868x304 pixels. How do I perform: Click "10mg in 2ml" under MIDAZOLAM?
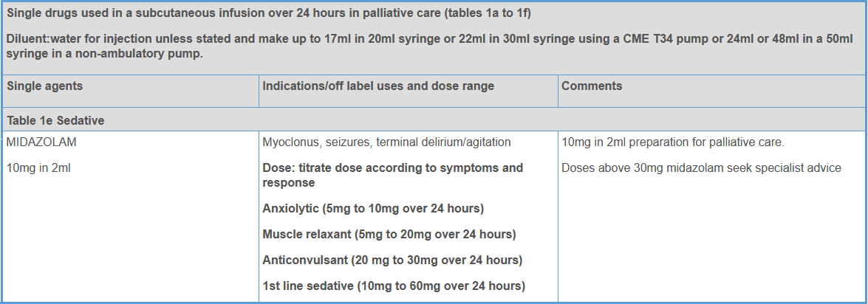coord(38,167)
